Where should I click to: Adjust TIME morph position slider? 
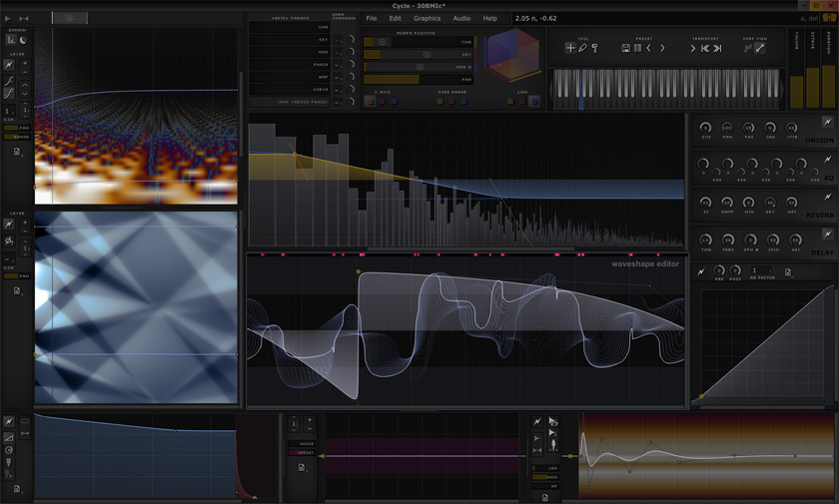(419, 42)
